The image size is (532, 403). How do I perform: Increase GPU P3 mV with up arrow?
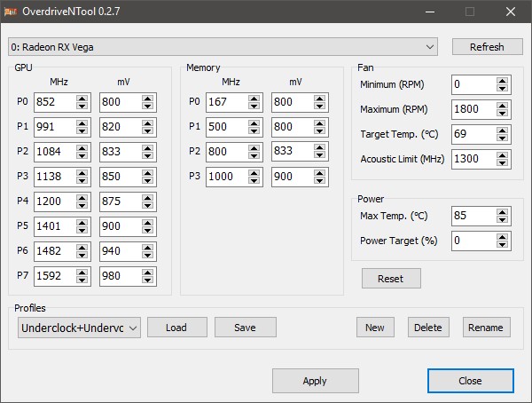(147, 173)
